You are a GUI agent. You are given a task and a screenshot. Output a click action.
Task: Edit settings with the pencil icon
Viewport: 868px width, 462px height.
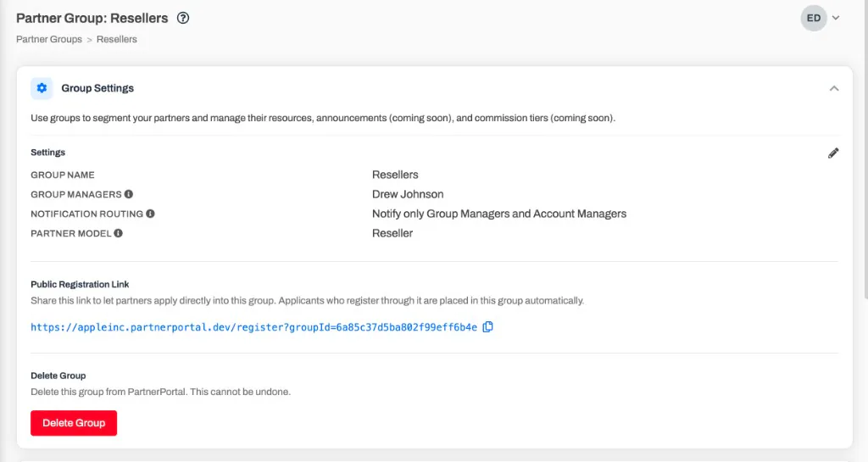point(833,153)
